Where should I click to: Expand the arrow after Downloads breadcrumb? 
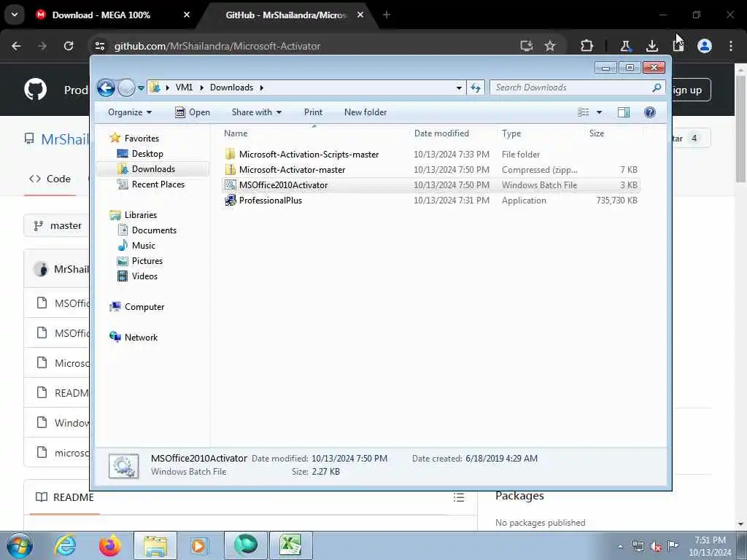pos(262,87)
